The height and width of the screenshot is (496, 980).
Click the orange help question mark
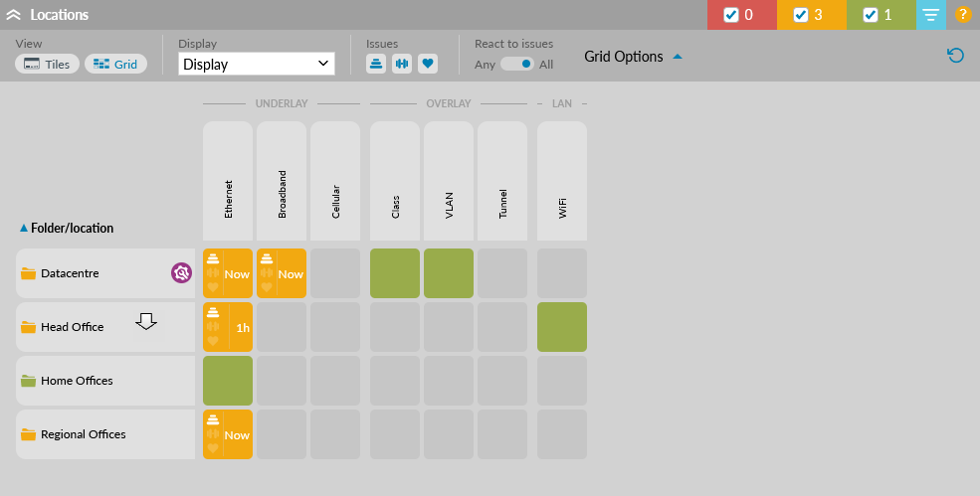pyautogui.click(x=963, y=15)
